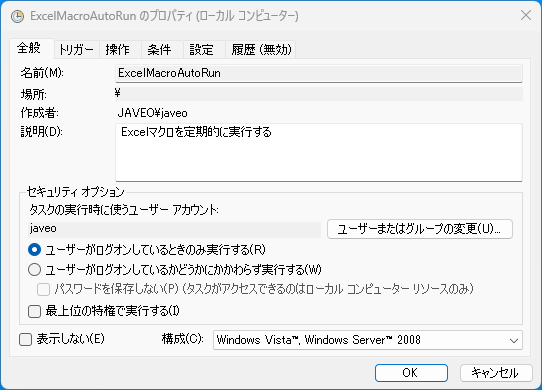Close the ExcelMacroAutoRun properties dialog
The height and width of the screenshot is (390, 542).
526,15
